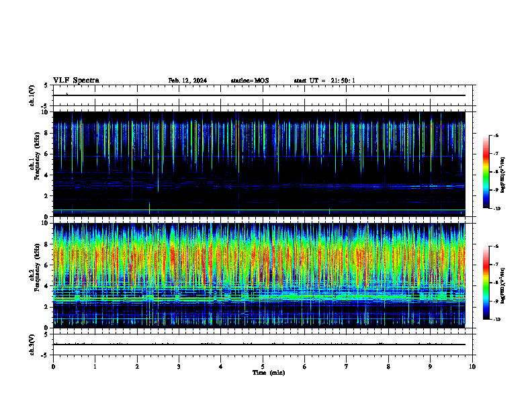Viewport: 532px width, 411px height.
Task: Select the ch.1 color bar log(PSD) label
Action: (503, 175)
